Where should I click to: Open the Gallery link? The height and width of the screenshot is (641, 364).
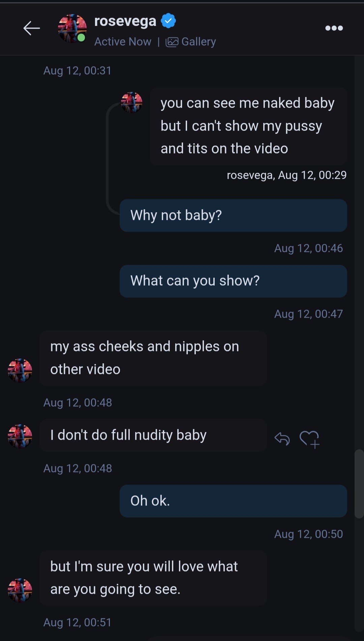(x=199, y=42)
